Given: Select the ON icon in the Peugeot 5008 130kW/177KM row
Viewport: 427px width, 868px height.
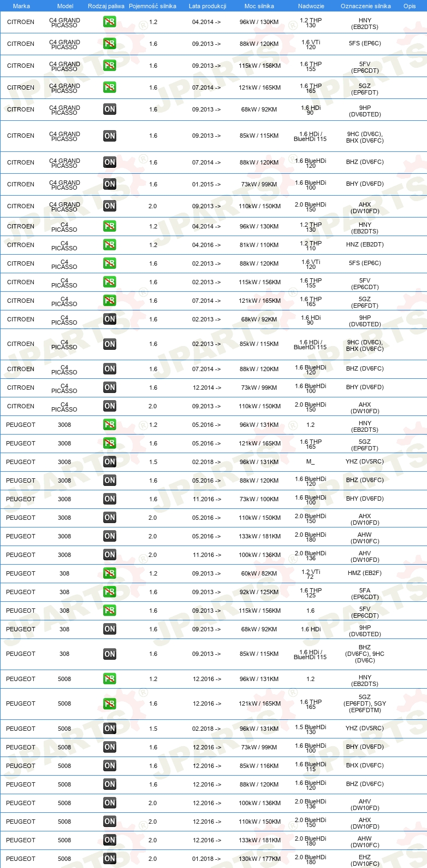Looking at the screenshot, I should pyautogui.click(x=110, y=859).
